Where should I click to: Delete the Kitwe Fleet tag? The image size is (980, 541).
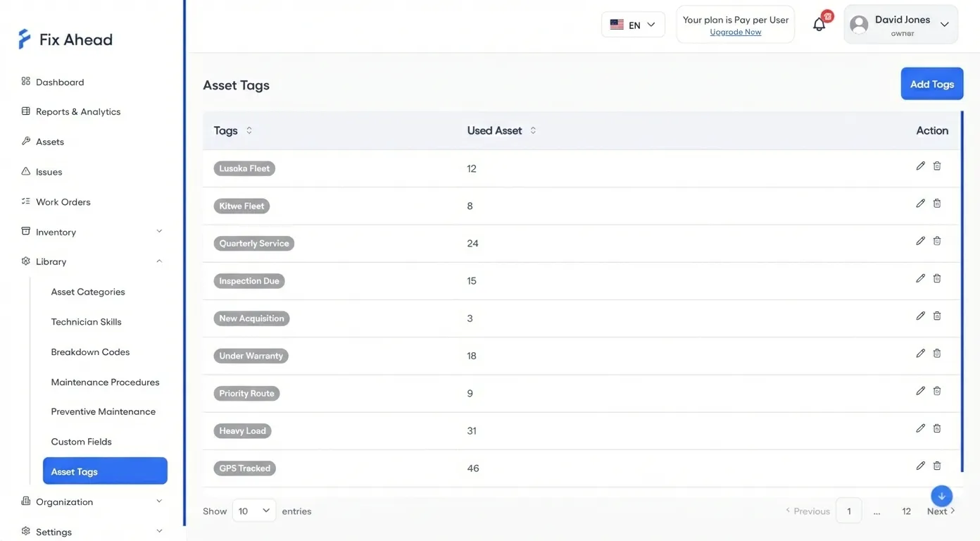pos(937,204)
